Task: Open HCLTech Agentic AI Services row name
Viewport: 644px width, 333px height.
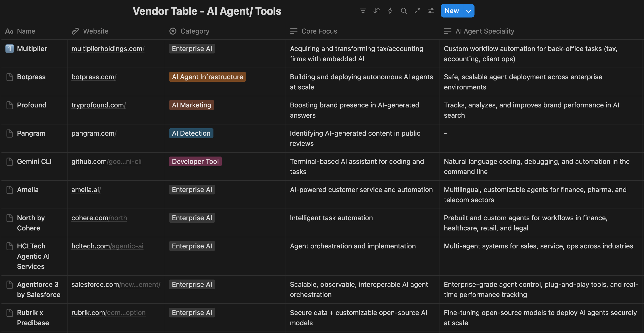Action: tap(33, 256)
